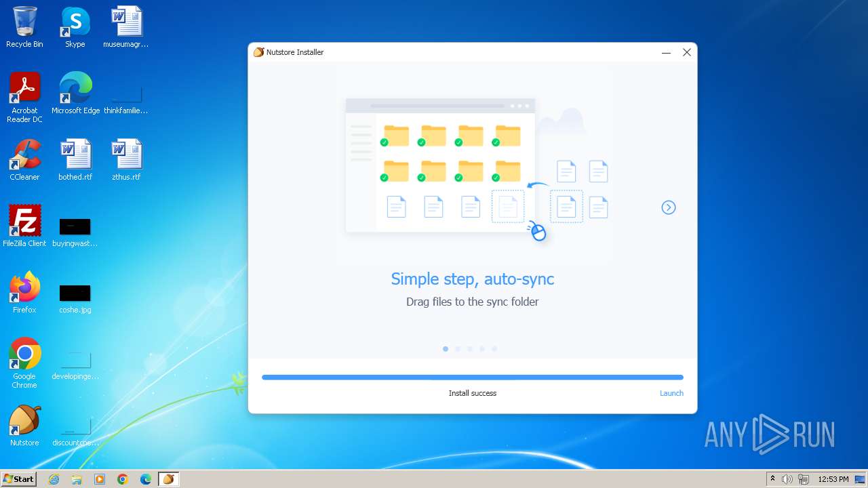Click the Nutstore icon in the installer title bar

pyautogui.click(x=258, y=52)
